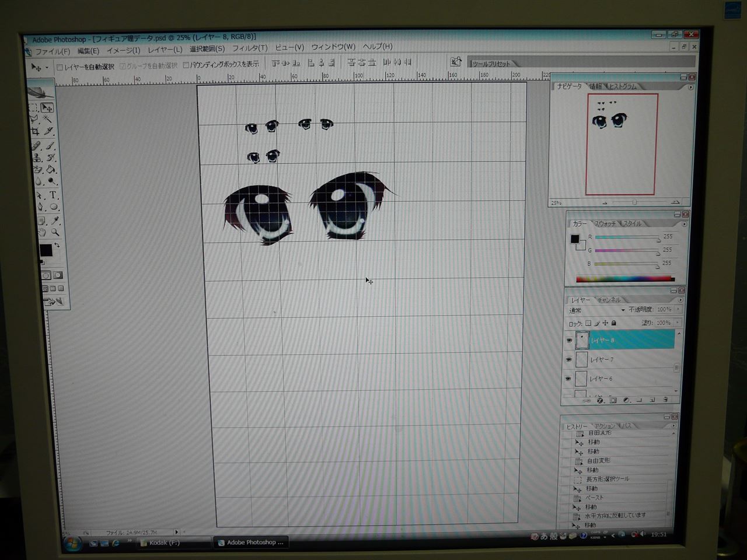Switch to the チャンネル tab
The height and width of the screenshot is (560, 747).
609,300
